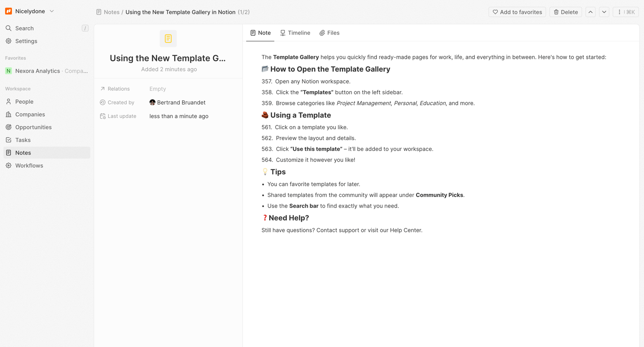This screenshot has height=347, width=644.
Task: Open the Opportunities target icon
Action: [9, 127]
